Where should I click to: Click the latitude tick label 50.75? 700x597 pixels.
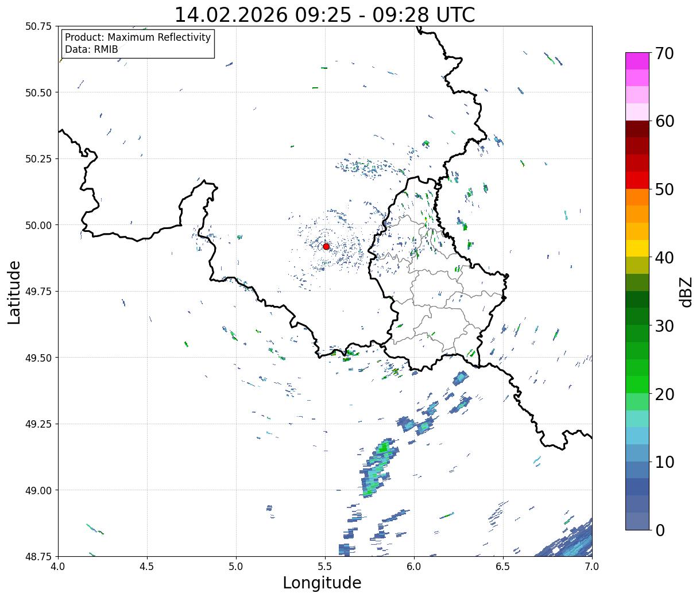38,26
